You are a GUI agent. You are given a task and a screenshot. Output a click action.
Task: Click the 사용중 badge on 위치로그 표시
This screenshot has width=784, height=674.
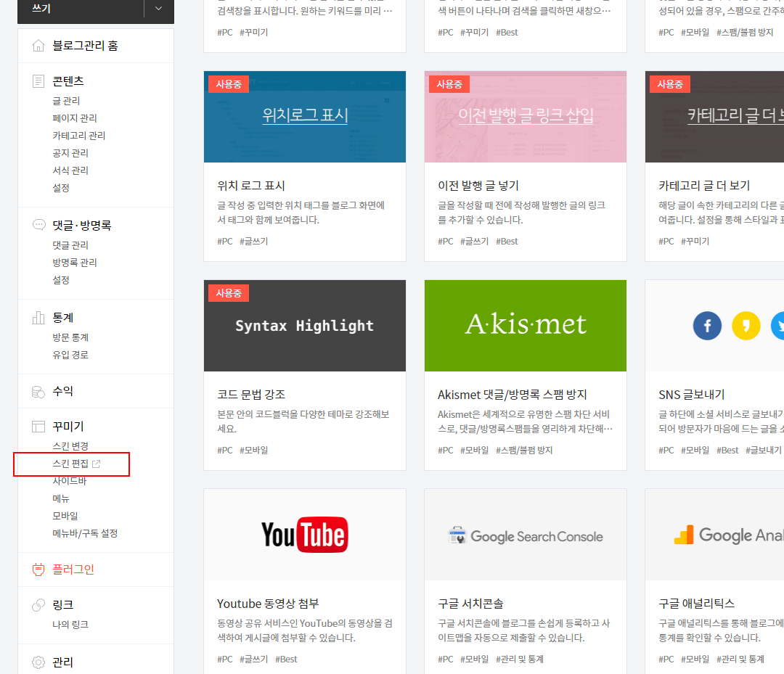229,84
